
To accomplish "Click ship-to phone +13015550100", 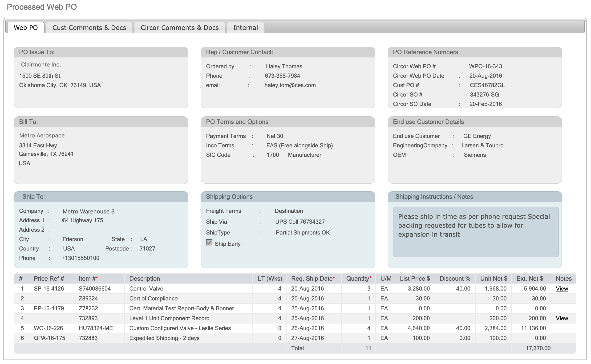I will pos(80,258).
